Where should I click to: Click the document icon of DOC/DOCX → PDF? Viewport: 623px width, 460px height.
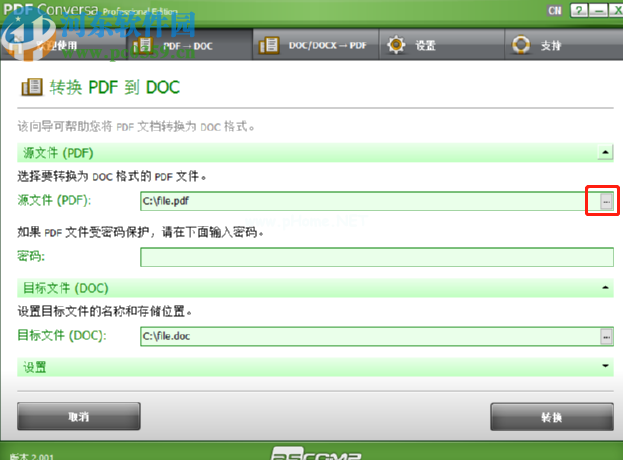tap(269, 45)
